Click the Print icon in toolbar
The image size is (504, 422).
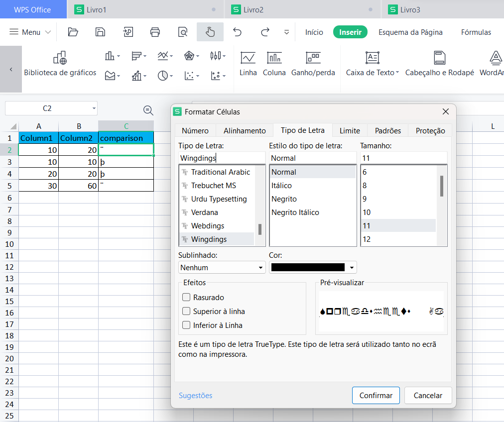(x=155, y=32)
